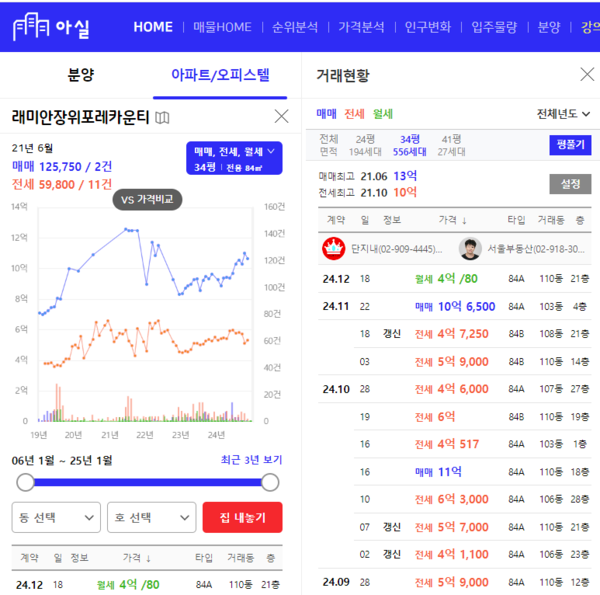Switch to the 분양 tab
Image resolution: width=600 pixels, height=595 pixels.
tap(81, 75)
